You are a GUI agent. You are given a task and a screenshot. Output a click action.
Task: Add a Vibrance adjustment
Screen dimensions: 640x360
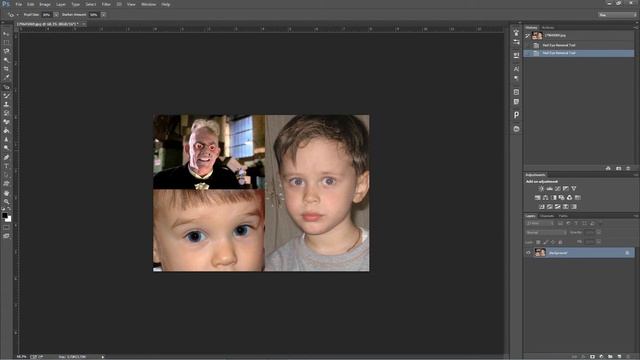(573, 189)
